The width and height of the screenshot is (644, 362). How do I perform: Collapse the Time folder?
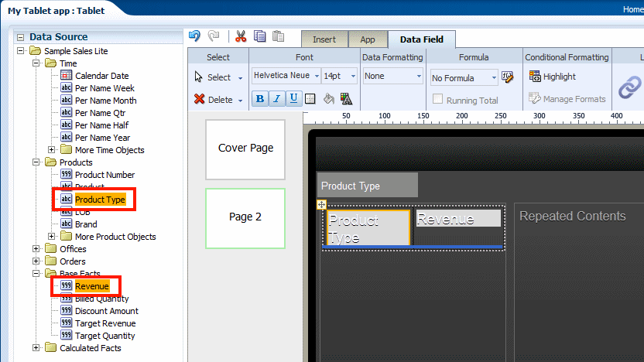pos(36,63)
